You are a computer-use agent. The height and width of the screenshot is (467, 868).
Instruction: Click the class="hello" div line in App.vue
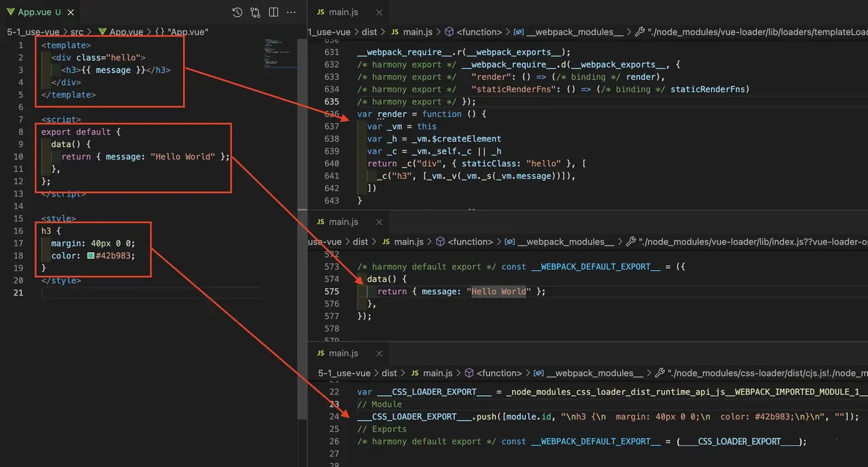pyautogui.click(x=98, y=58)
